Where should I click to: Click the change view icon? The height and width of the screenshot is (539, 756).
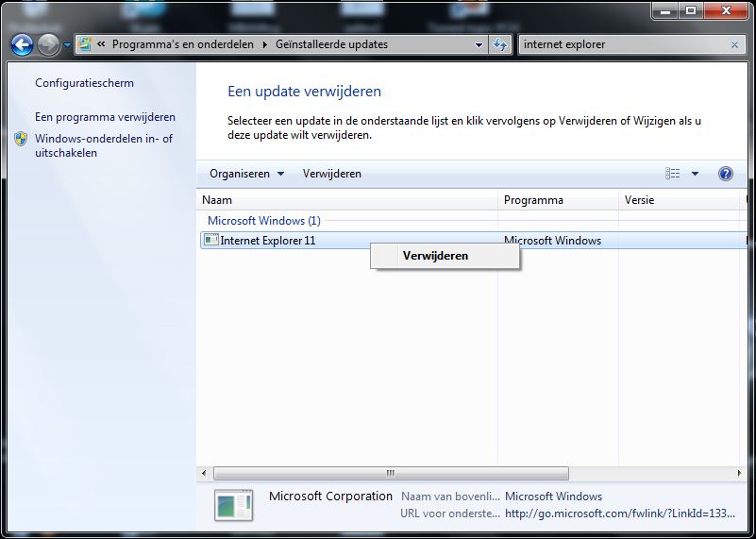pos(673,174)
